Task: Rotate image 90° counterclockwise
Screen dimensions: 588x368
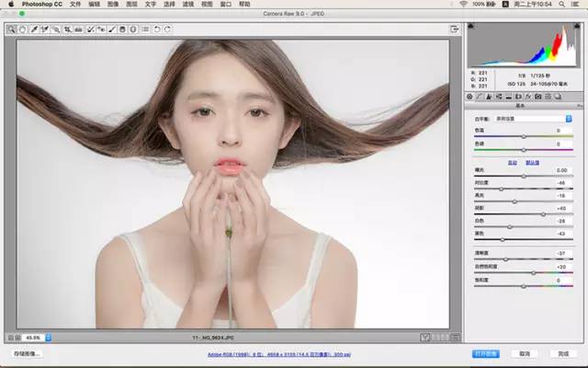Action: [x=157, y=29]
